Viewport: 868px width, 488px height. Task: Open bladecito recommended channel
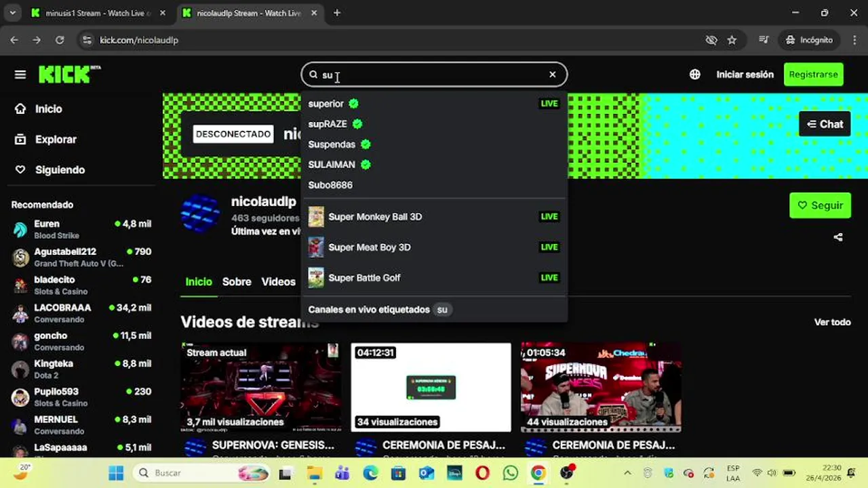81,285
